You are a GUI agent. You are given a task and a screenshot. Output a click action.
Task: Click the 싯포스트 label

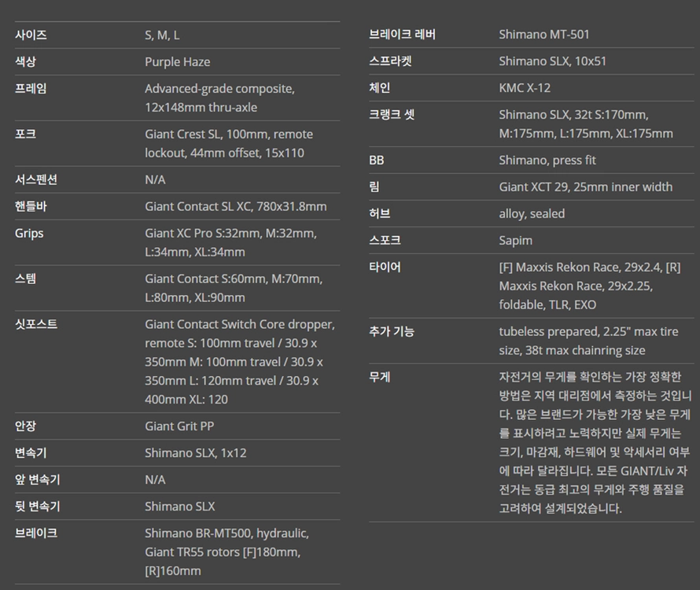tap(36, 324)
